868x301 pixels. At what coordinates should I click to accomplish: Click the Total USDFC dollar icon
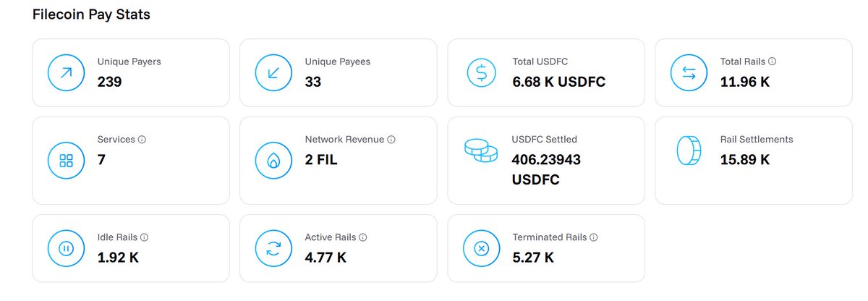pos(481,72)
